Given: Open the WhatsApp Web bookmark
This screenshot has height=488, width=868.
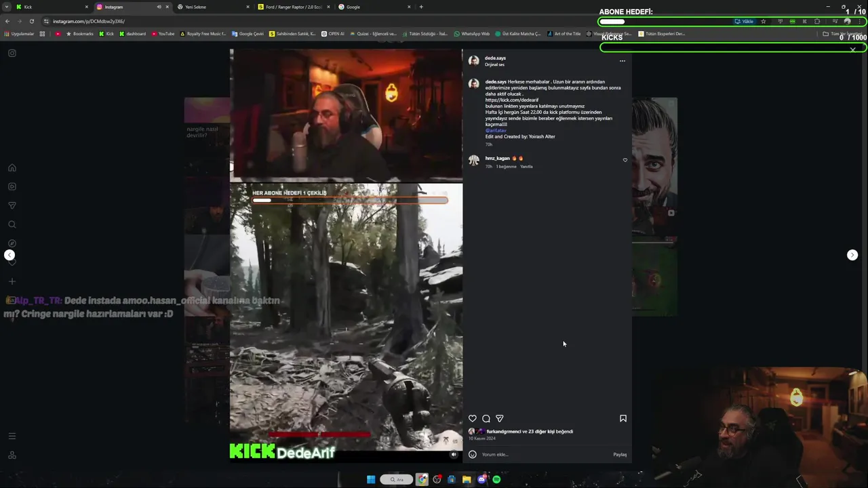Looking at the screenshot, I should click(x=472, y=34).
